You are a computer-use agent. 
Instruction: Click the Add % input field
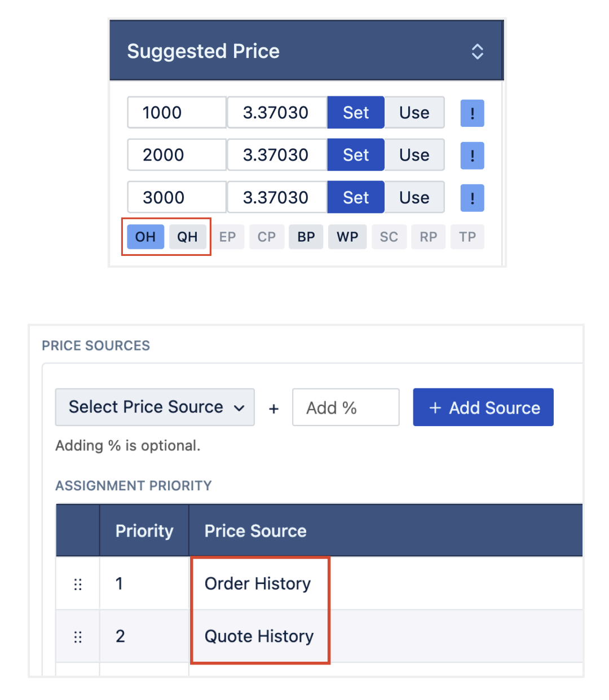pos(346,407)
